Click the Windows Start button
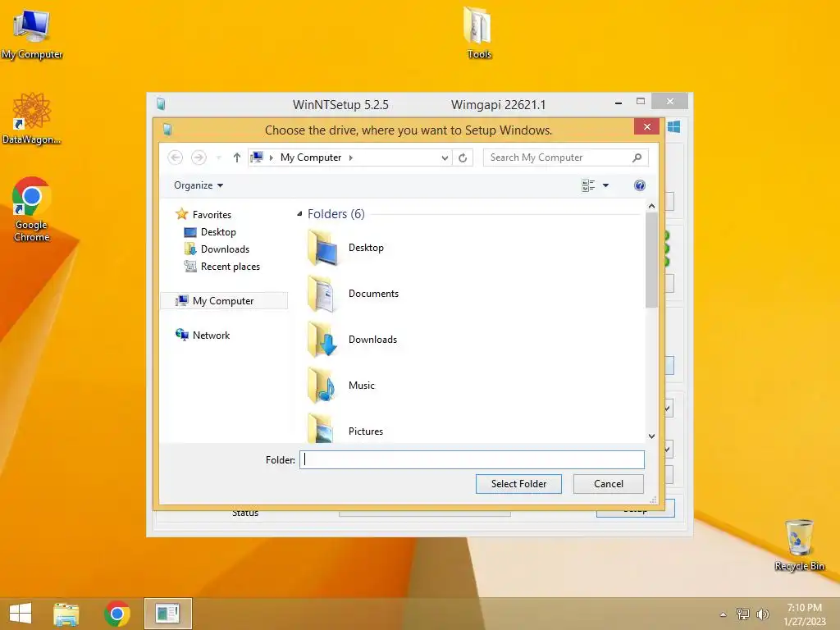840x630 pixels. pos(21,614)
